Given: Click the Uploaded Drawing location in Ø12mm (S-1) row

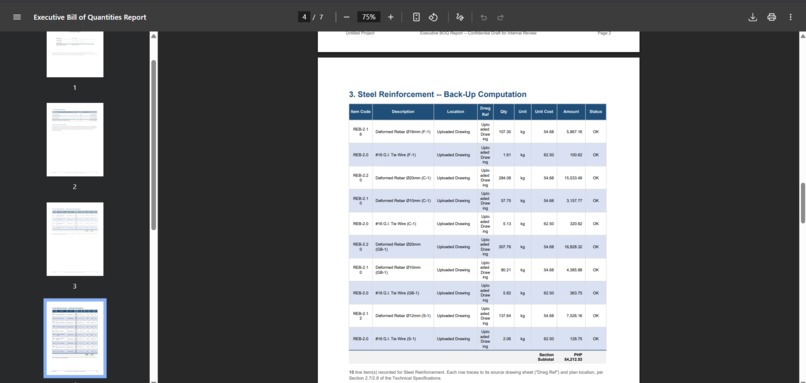Looking at the screenshot, I should (453, 316).
